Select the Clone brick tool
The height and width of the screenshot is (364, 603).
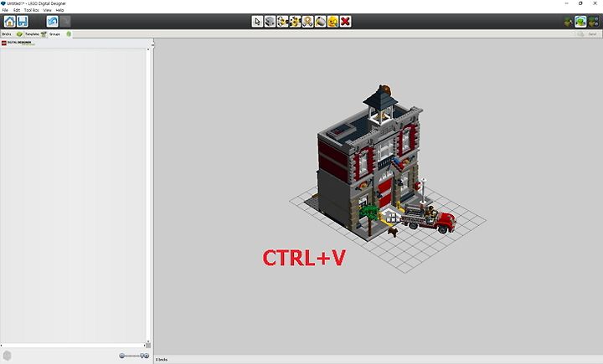270,22
